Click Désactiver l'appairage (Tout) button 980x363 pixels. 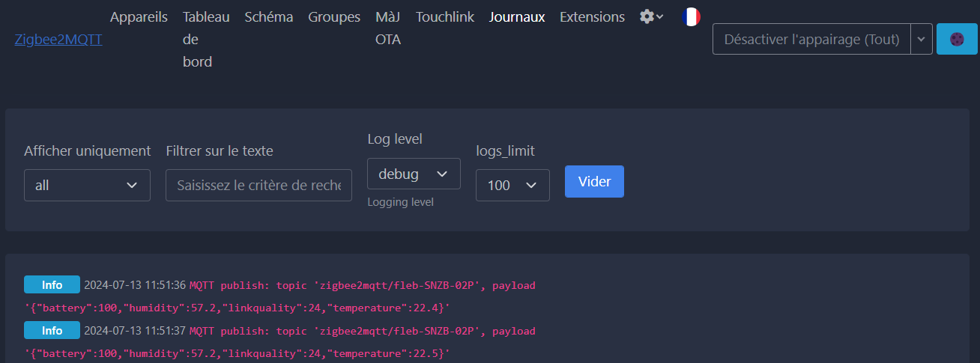point(811,39)
